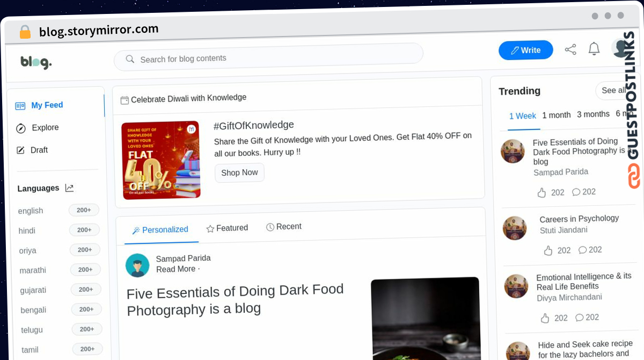This screenshot has height=360, width=644.
Task: Select bengali language row
Action: pos(61,309)
